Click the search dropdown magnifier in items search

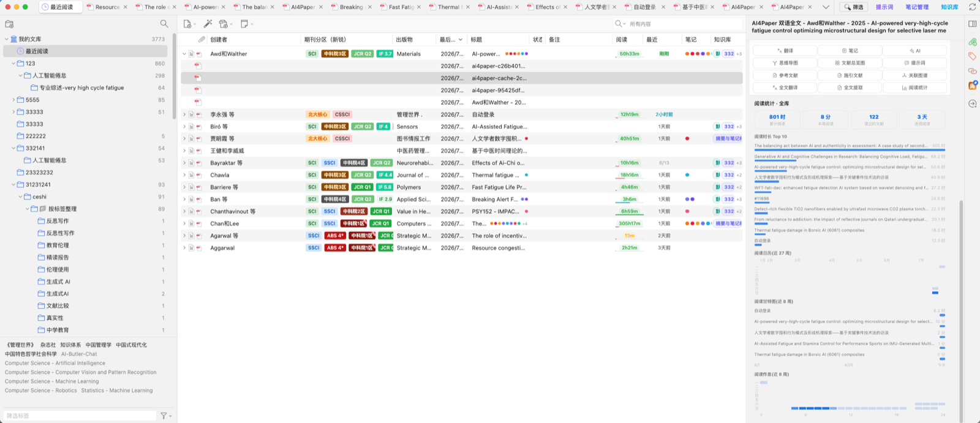pyautogui.click(x=620, y=24)
